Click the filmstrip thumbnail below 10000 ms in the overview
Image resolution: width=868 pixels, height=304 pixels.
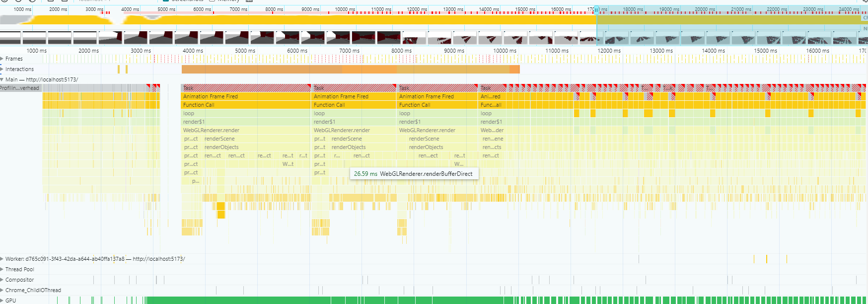click(x=364, y=38)
